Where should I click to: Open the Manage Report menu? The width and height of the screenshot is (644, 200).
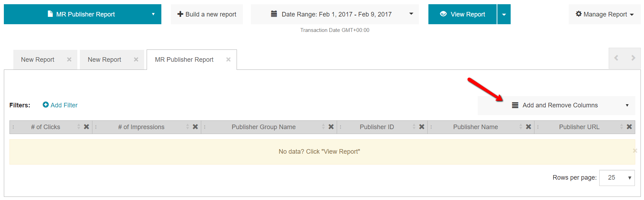point(604,14)
